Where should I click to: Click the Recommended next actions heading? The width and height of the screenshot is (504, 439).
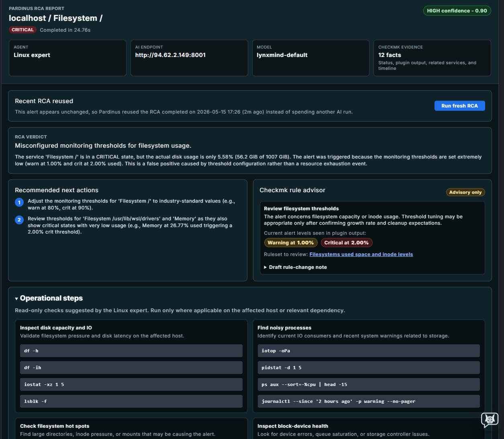(x=57, y=190)
